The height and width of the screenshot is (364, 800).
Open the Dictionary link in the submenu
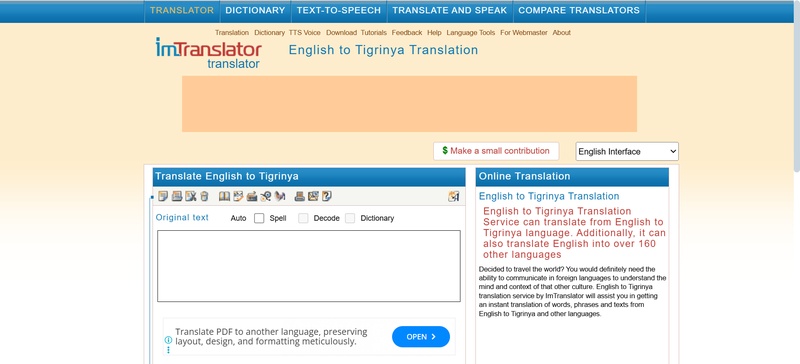pos(269,33)
